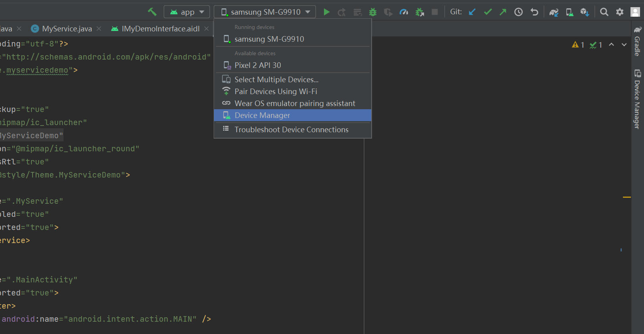Debug app with the green bug icon

(x=373, y=12)
